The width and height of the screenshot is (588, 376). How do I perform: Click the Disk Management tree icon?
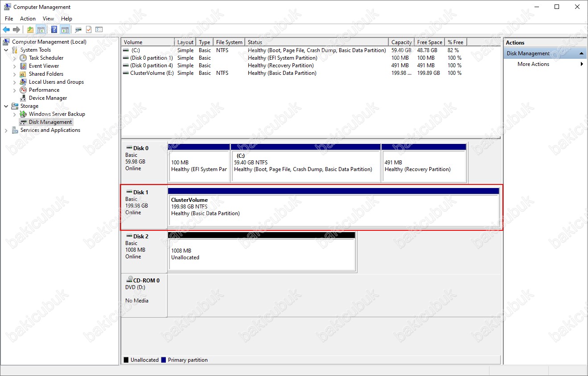[x=23, y=122]
